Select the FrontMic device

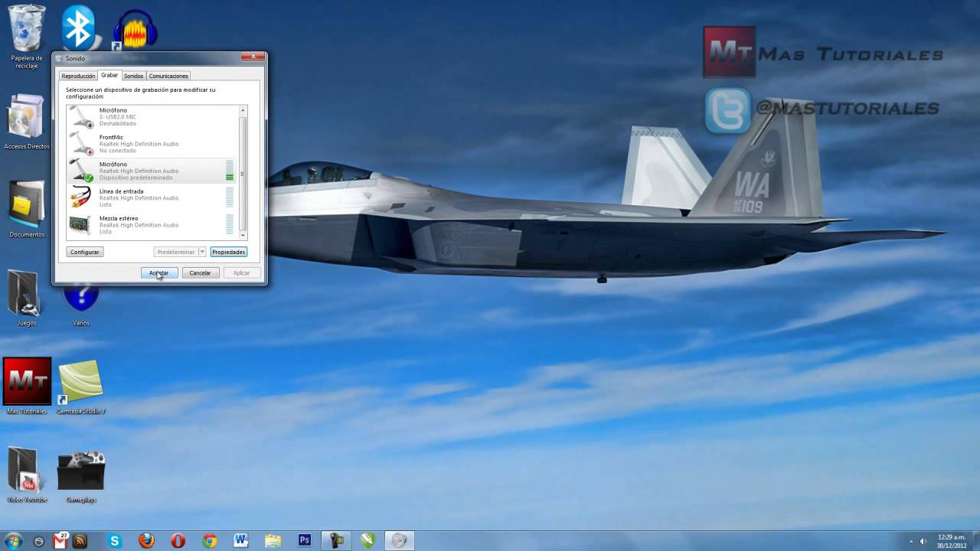tap(152, 144)
